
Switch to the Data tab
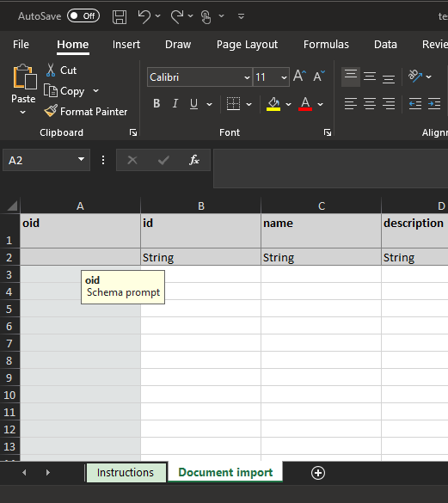385,44
